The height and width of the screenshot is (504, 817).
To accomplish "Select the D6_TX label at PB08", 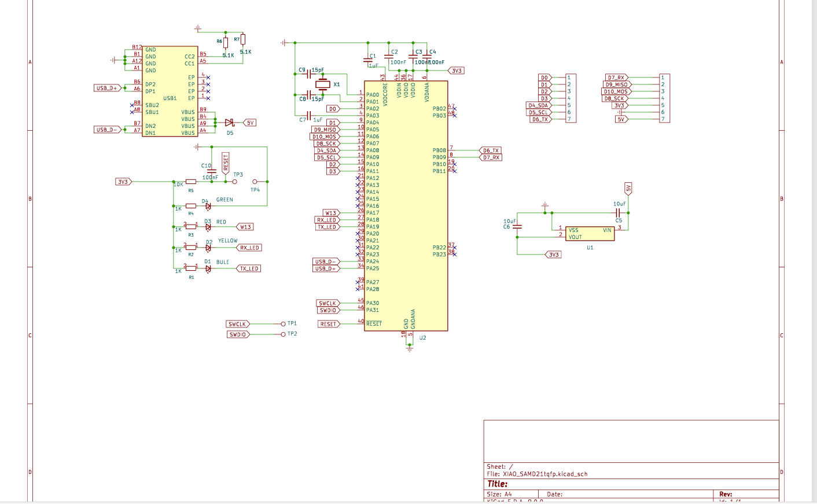I will 491,150.
